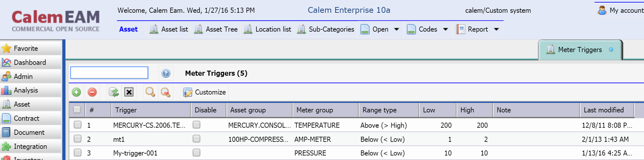Click the green add trigger icon
644x160 pixels.
point(76,92)
